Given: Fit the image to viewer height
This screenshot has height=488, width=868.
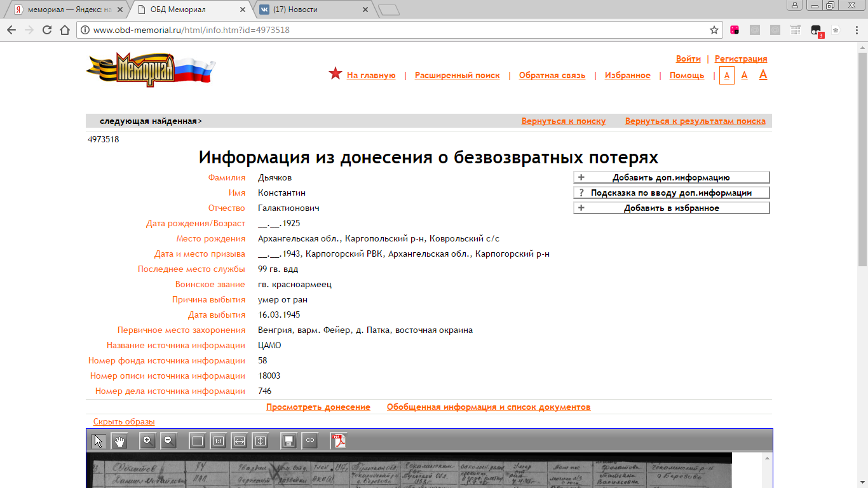Looking at the screenshot, I should (261, 441).
